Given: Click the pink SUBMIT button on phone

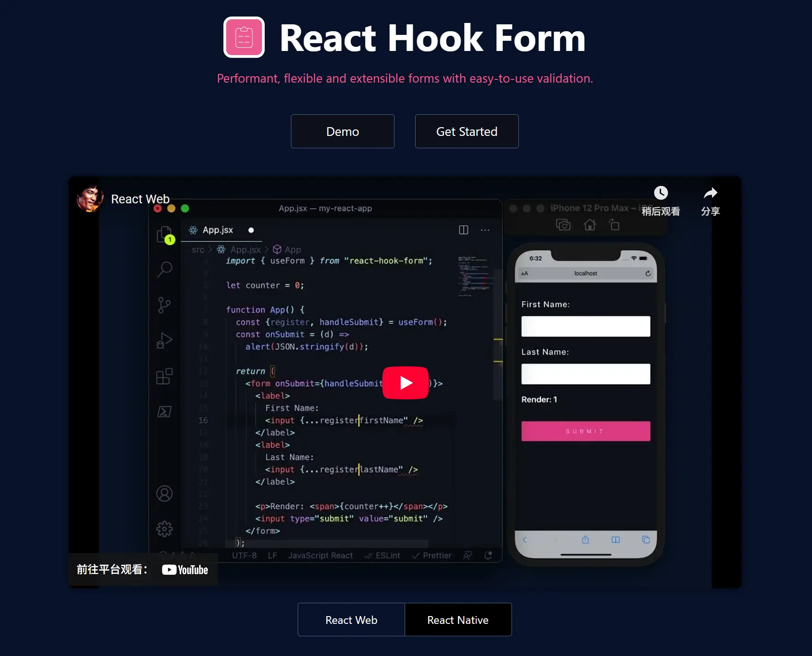Looking at the screenshot, I should (586, 431).
